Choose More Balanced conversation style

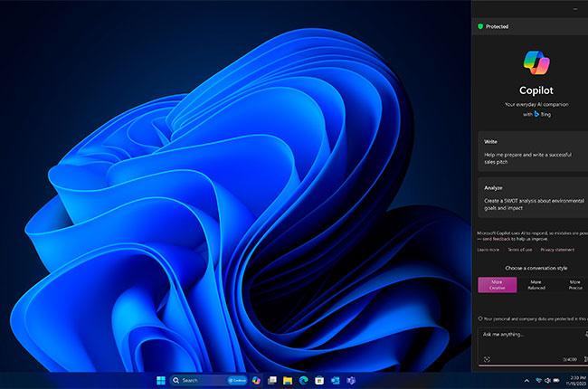(x=536, y=285)
